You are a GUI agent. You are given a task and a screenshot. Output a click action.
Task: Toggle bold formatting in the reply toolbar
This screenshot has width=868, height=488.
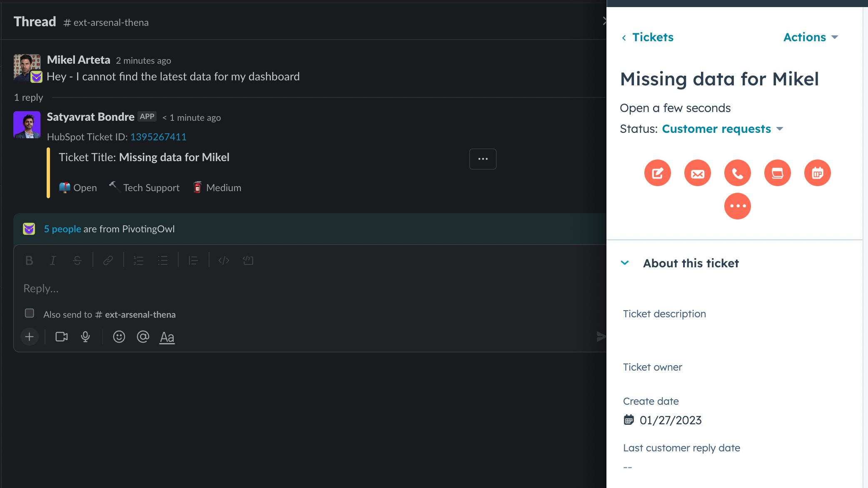pos(29,260)
